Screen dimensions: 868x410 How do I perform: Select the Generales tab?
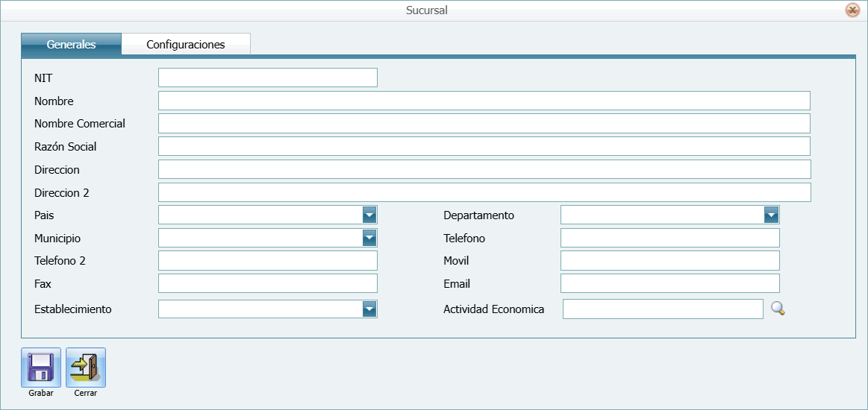tap(71, 45)
